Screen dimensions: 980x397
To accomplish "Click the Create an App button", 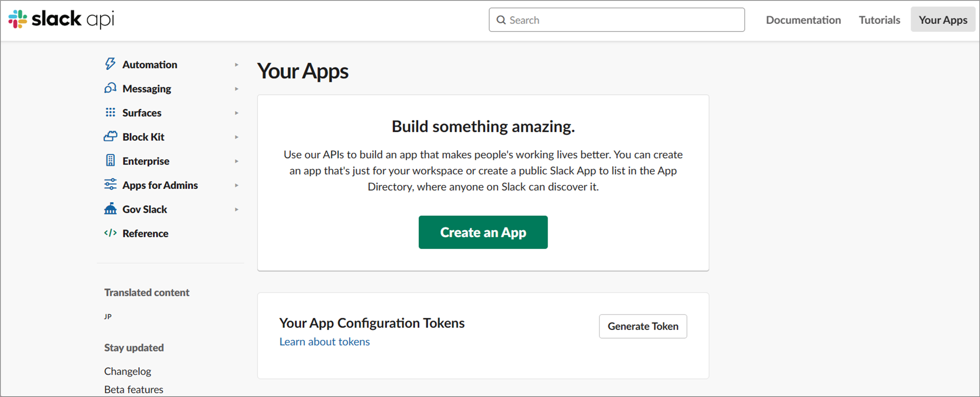I will click(483, 232).
